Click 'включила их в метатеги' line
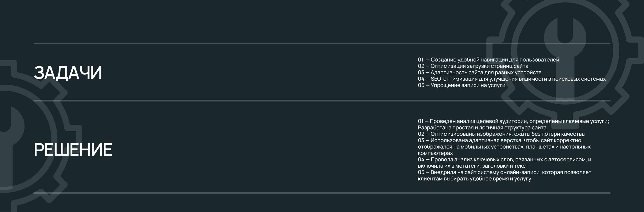The height and width of the screenshot is (212, 644). click(473, 166)
